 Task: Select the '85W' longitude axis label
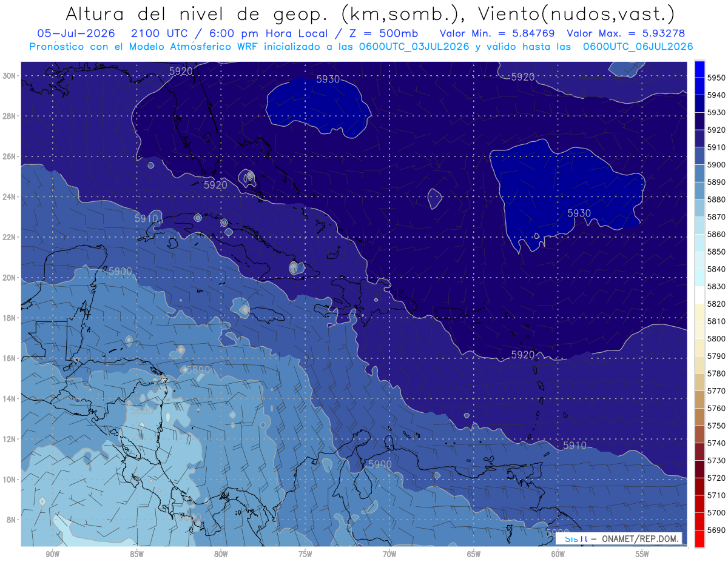pyautogui.click(x=136, y=554)
